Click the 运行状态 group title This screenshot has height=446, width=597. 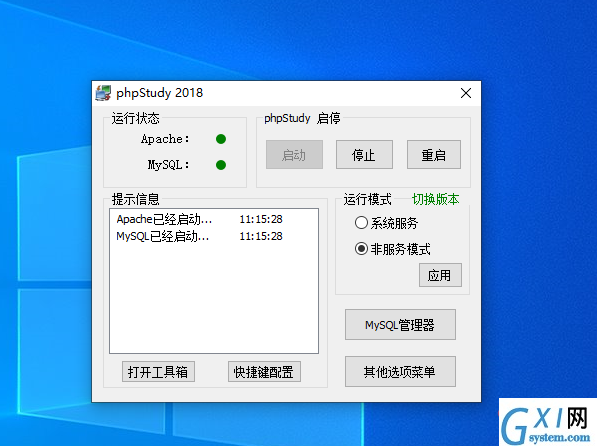pyautogui.click(x=135, y=118)
